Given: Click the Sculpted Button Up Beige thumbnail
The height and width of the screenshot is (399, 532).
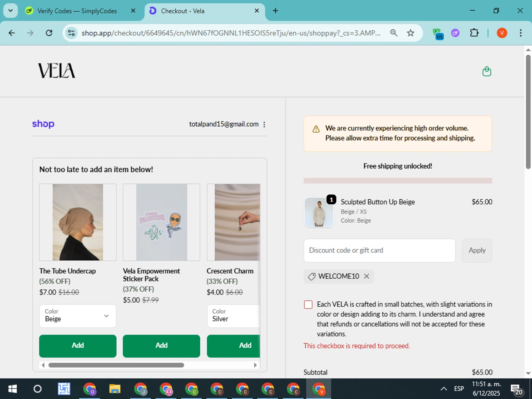Looking at the screenshot, I should click(x=319, y=212).
